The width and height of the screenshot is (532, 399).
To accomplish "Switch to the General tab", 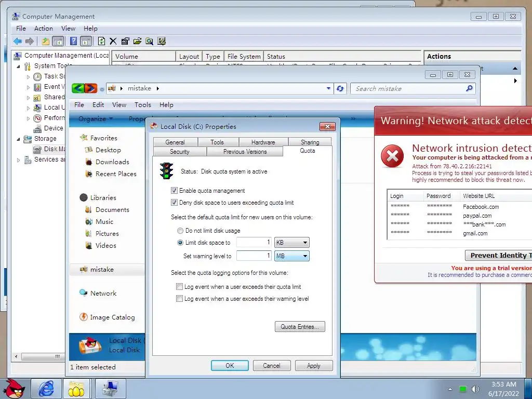I will 175,142.
